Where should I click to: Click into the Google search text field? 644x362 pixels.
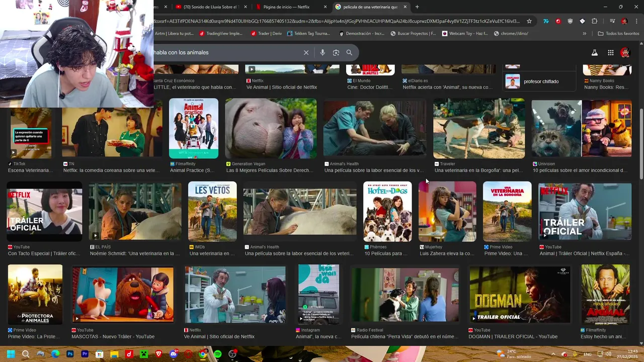[x=226, y=52]
